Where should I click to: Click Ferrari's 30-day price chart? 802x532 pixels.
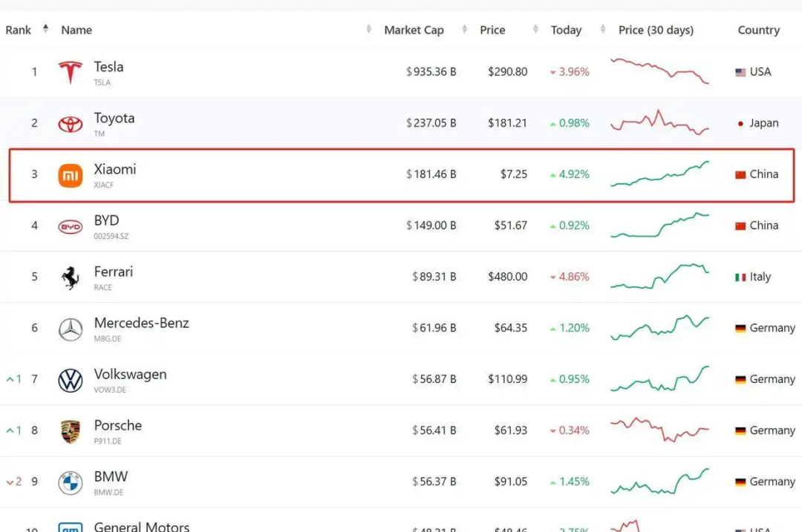[x=660, y=276]
